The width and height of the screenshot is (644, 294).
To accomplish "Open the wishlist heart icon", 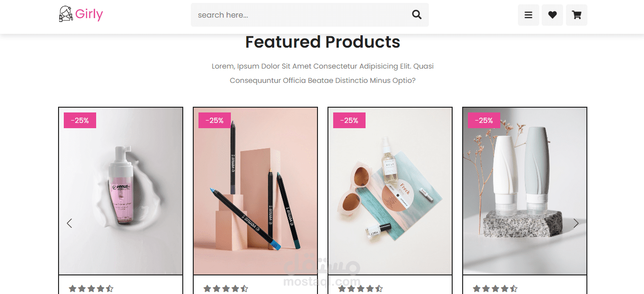I will click(552, 15).
